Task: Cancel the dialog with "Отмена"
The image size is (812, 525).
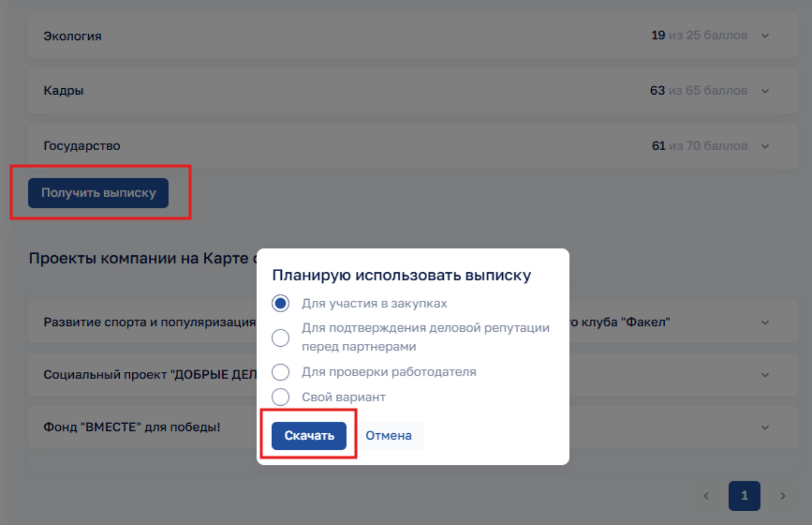Action: [x=388, y=436]
